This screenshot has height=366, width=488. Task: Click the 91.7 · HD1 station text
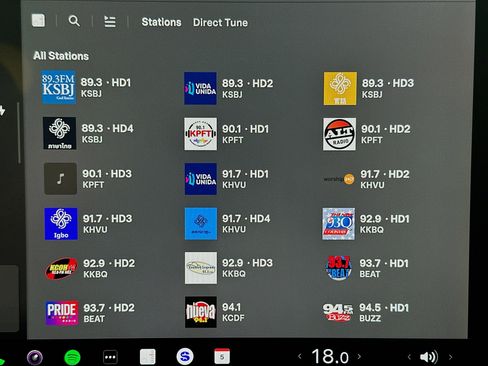[245, 174]
